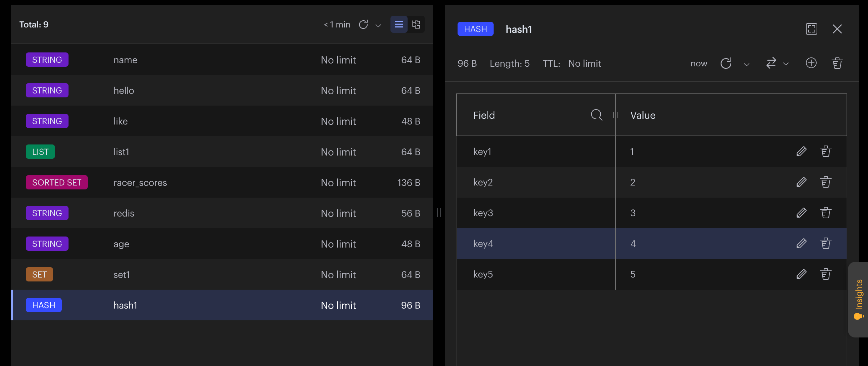
Task: Refresh the key list
Action: [363, 25]
